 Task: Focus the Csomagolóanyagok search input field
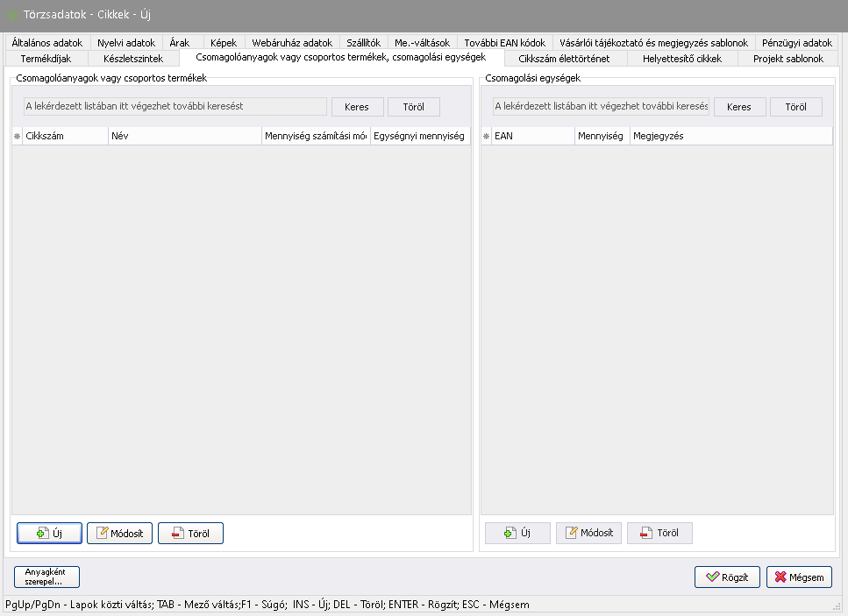(x=175, y=107)
